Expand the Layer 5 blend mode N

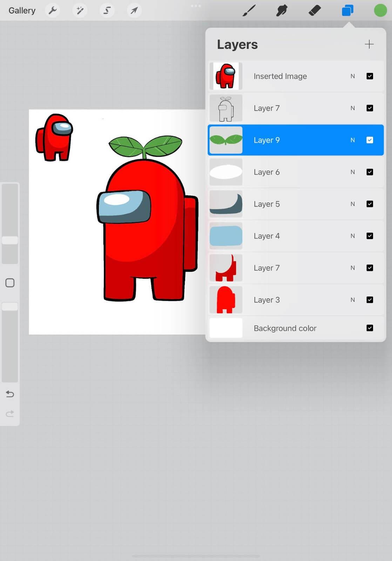point(353,204)
